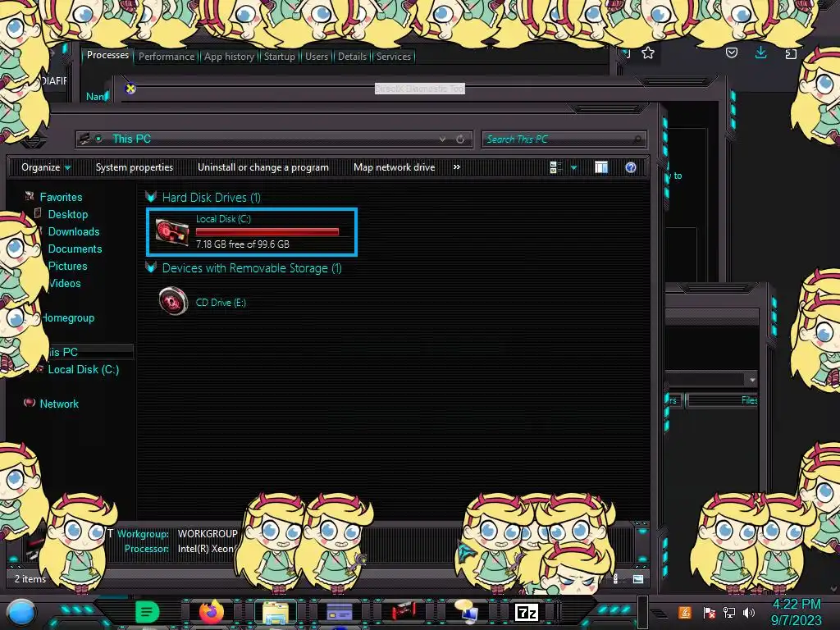Screen dimensions: 840x630
Task: Click the This PC address bar
Action: 273,139
